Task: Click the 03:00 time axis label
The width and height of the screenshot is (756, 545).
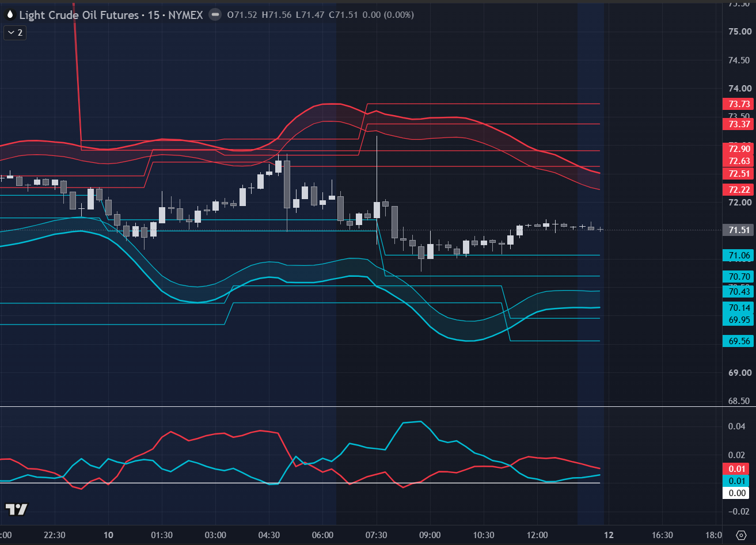Action: click(x=215, y=535)
